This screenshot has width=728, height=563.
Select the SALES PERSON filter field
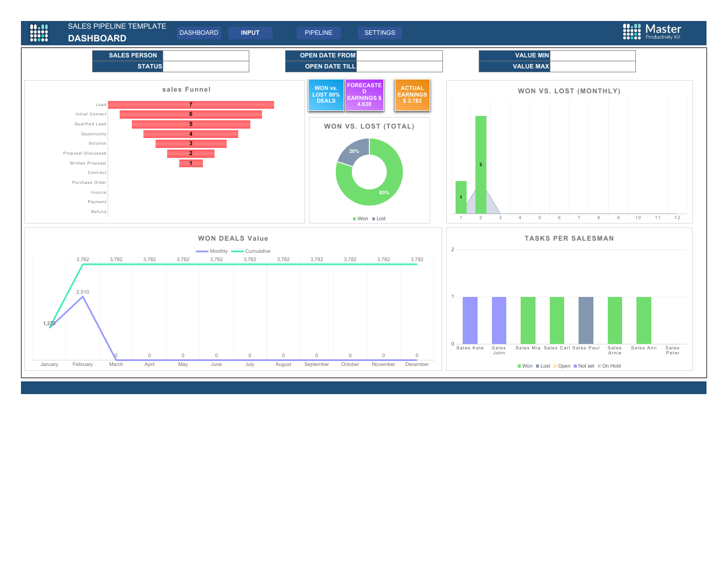(x=206, y=56)
